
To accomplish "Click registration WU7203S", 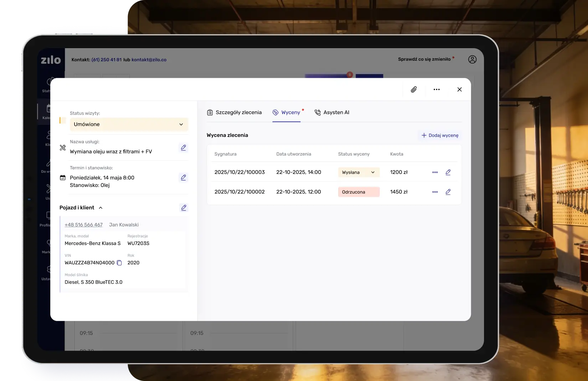I will click(138, 243).
